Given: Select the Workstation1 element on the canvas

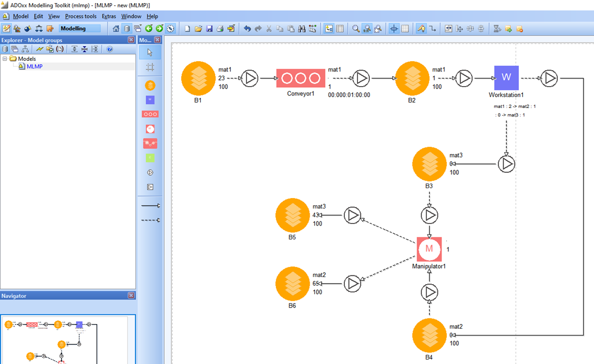Looking at the screenshot, I should coord(506,78).
